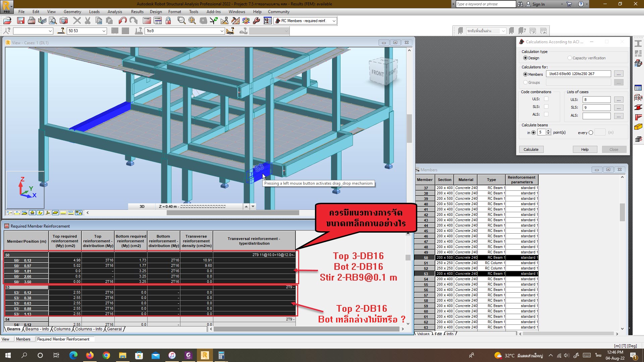The width and height of the screenshot is (644, 362).
Task: Open the Analysis menu
Action: [x=115, y=12]
